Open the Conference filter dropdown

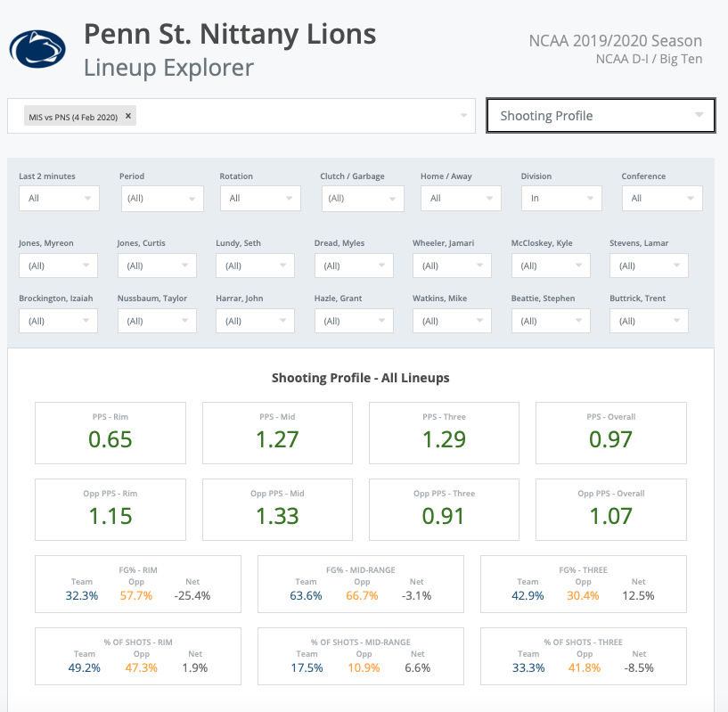(663, 199)
